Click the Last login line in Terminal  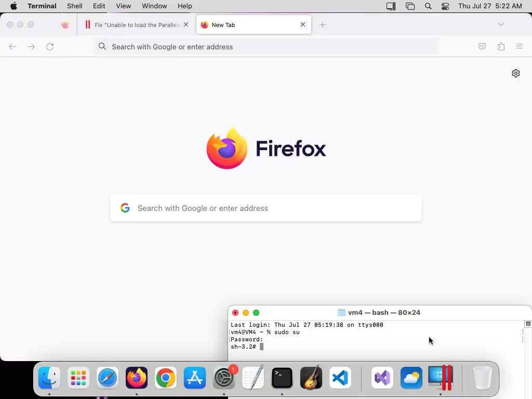307,325
